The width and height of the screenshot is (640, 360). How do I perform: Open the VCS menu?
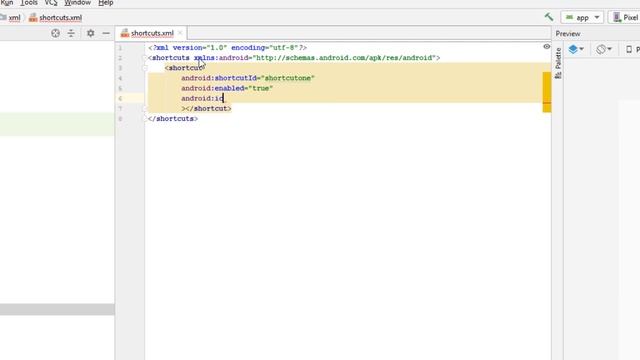click(x=51, y=2)
